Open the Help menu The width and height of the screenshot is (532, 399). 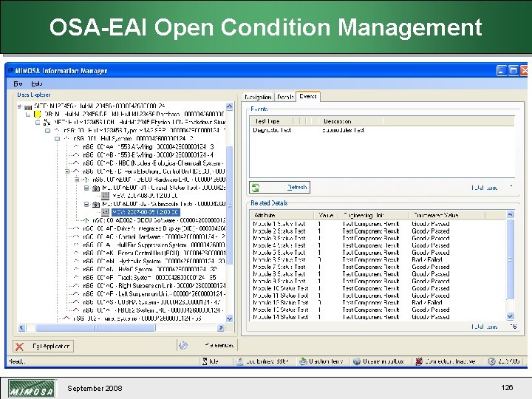pyautogui.click(x=37, y=83)
